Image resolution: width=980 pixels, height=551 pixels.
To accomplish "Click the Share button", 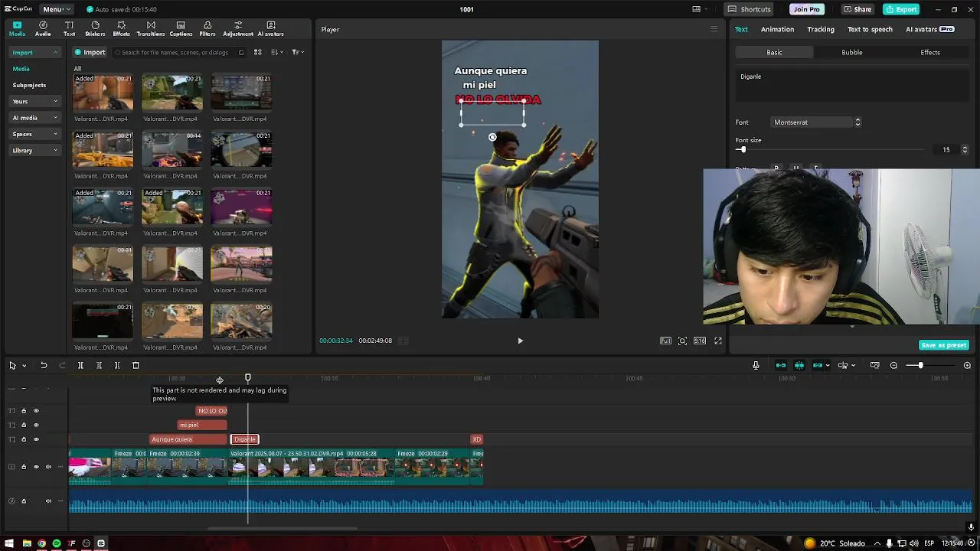I will pos(857,9).
